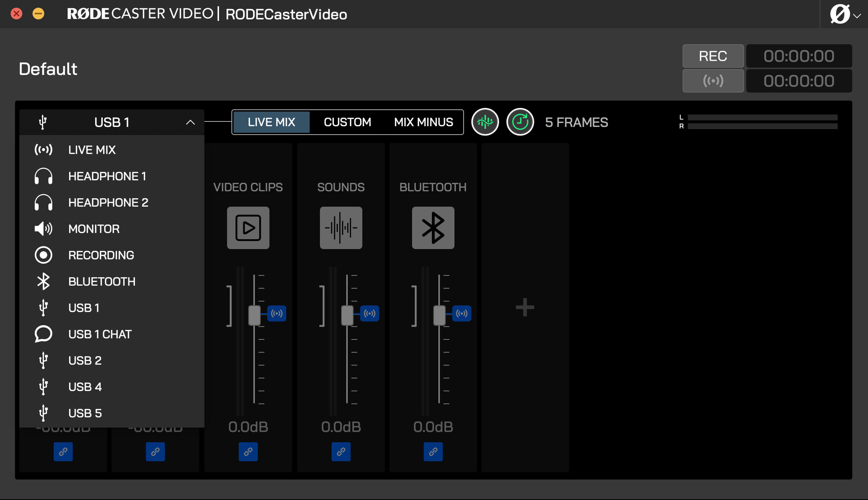Toggle the link control under Sounds channel
Image resolution: width=868 pixels, height=500 pixels.
(340, 451)
